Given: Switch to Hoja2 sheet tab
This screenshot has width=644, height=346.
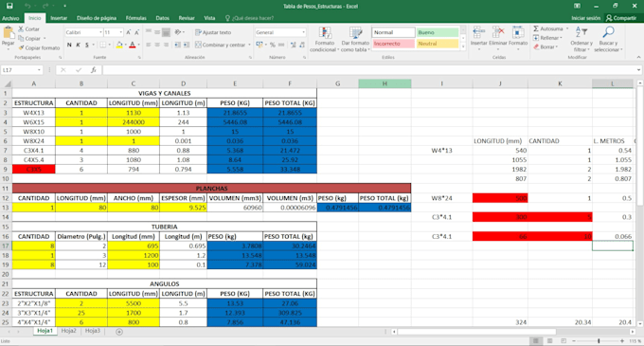Looking at the screenshot, I should (68, 331).
